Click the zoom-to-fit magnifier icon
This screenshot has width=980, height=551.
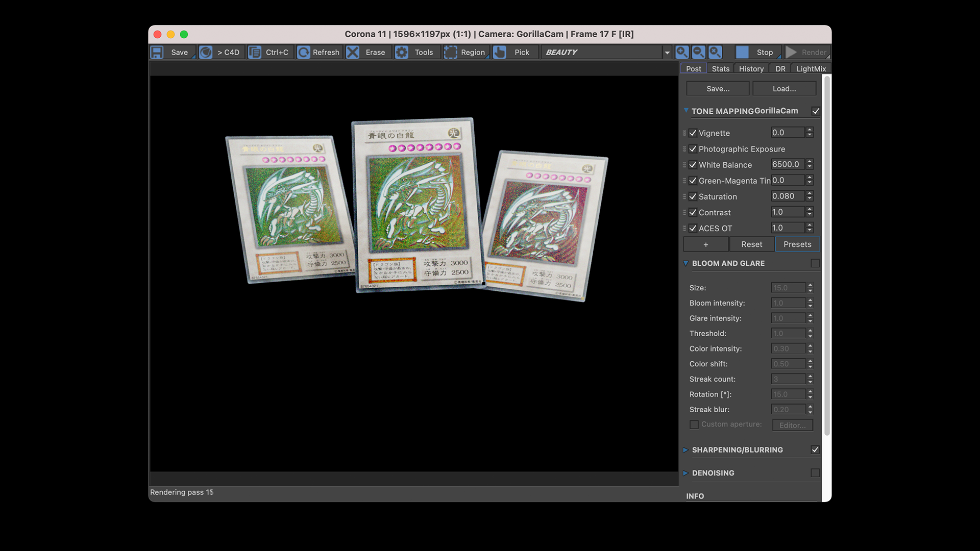(x=716, y=52)
